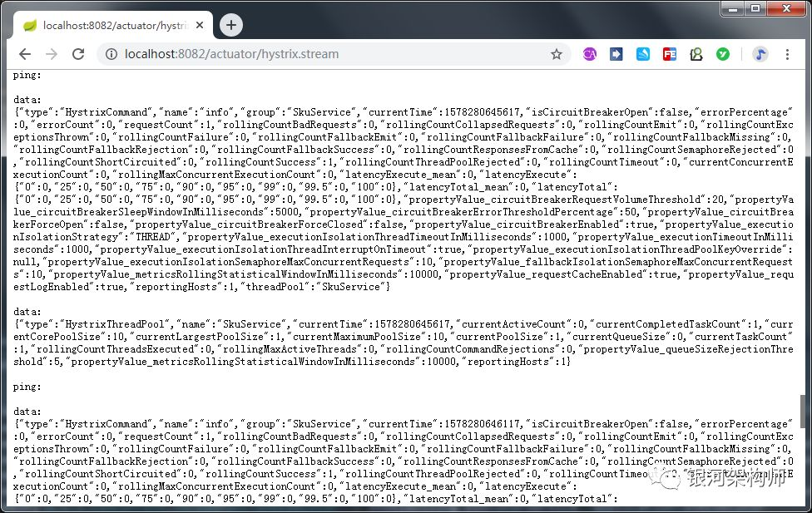The height and width of the screenshot is (513, 812).
Task: Minimize the browser window
Action: coord(733,9)
